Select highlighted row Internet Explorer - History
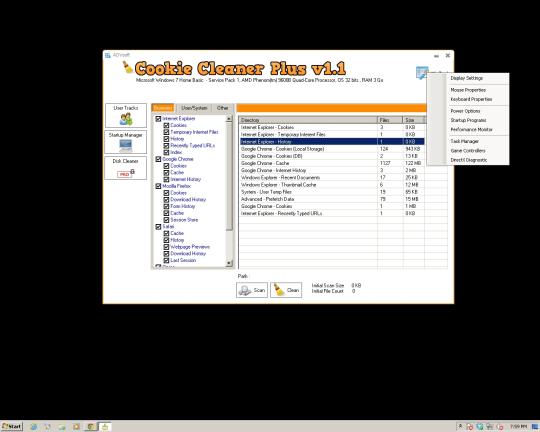 tap(332, 142)
